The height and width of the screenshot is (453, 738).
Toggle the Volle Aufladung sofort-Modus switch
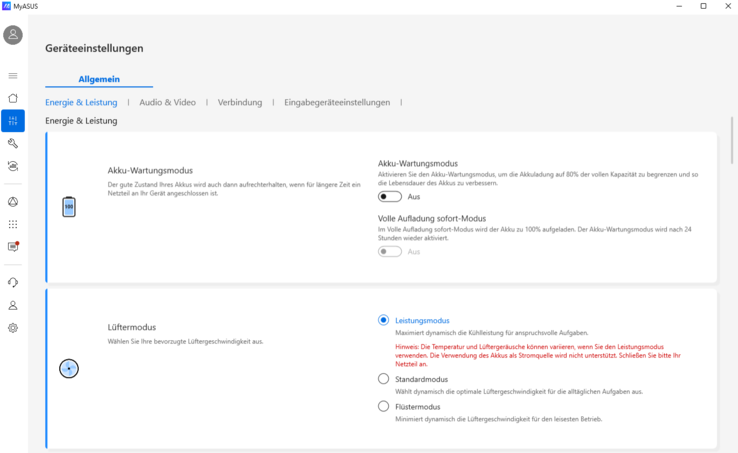coord(389,252)
